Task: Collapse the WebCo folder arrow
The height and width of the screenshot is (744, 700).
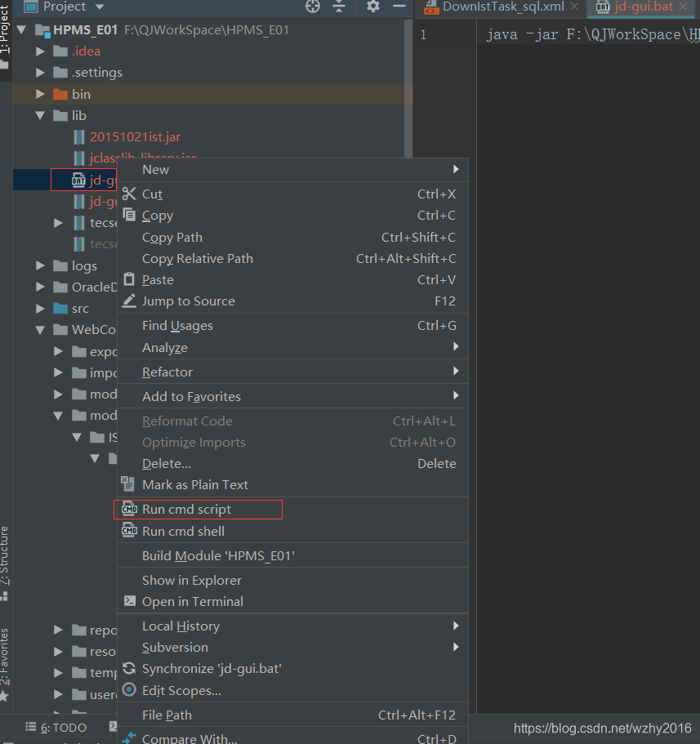Action: [40, 330]
